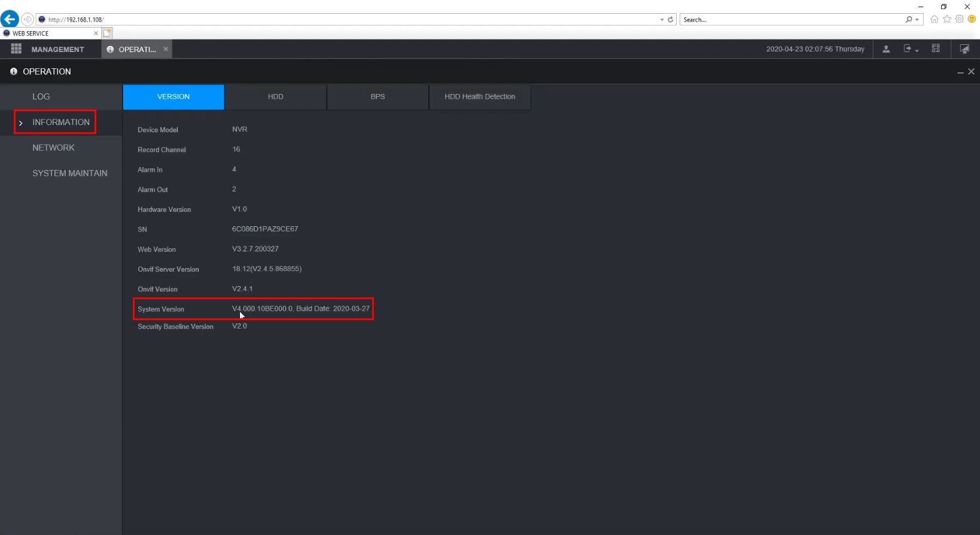Click the SN label

[x=142, y=230]
